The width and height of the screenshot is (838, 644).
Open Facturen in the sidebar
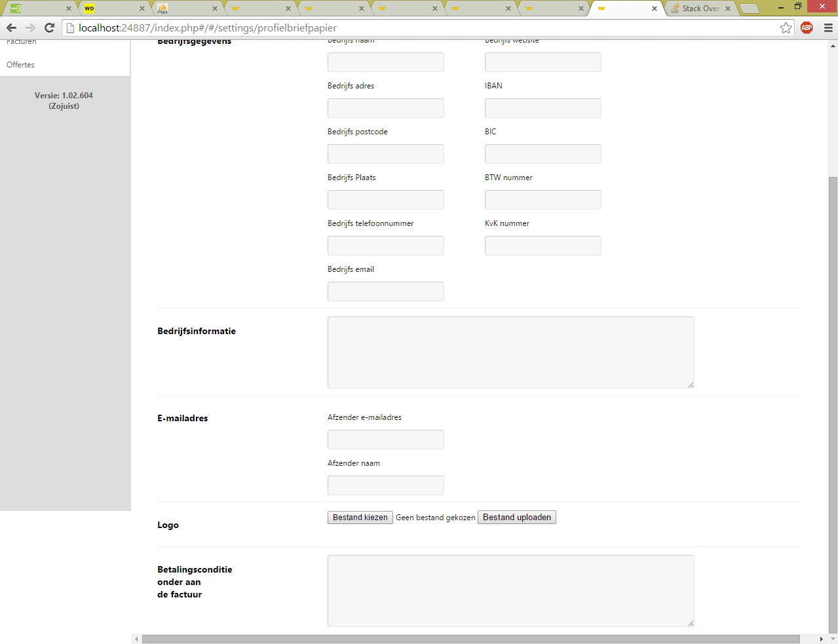click(x=22, y=41)
